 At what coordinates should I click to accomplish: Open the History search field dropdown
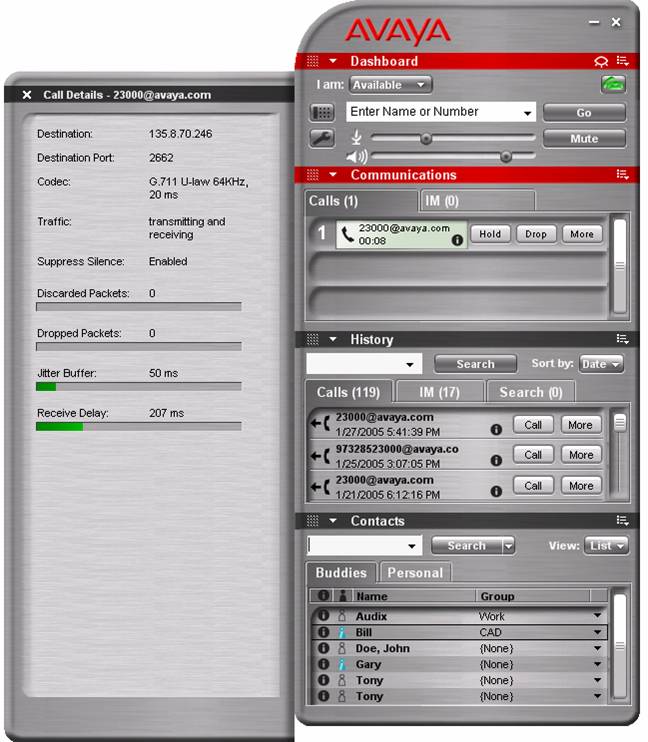point(410,364)
